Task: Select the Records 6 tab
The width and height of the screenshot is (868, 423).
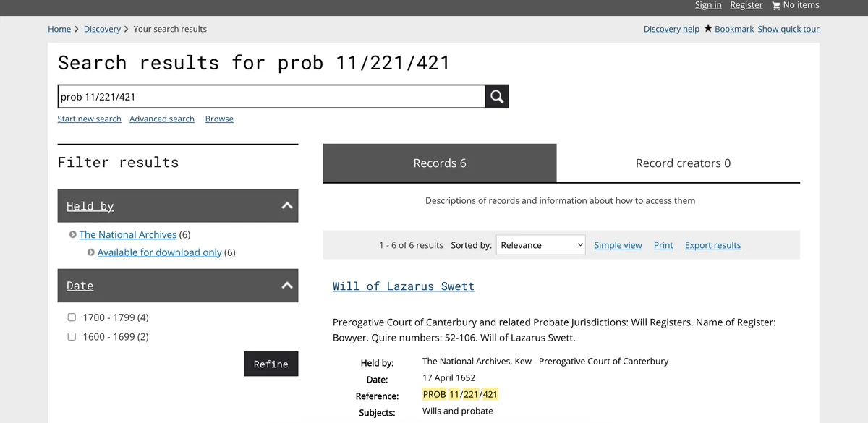Action: coord(439,163)
